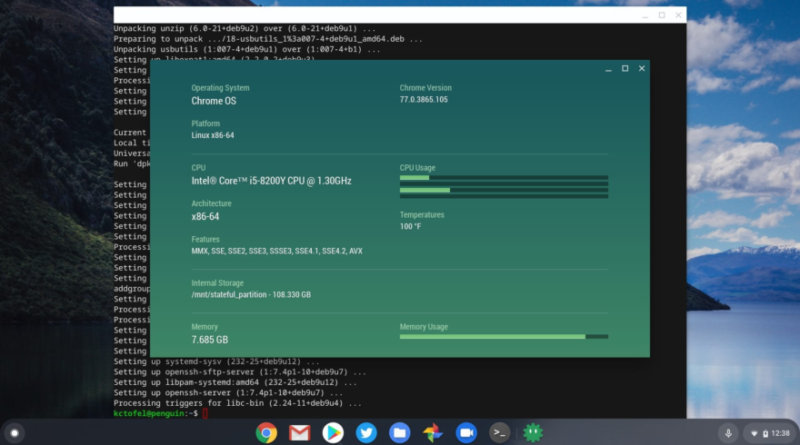Click the 'Operating System' label

(x=220, y=88)
